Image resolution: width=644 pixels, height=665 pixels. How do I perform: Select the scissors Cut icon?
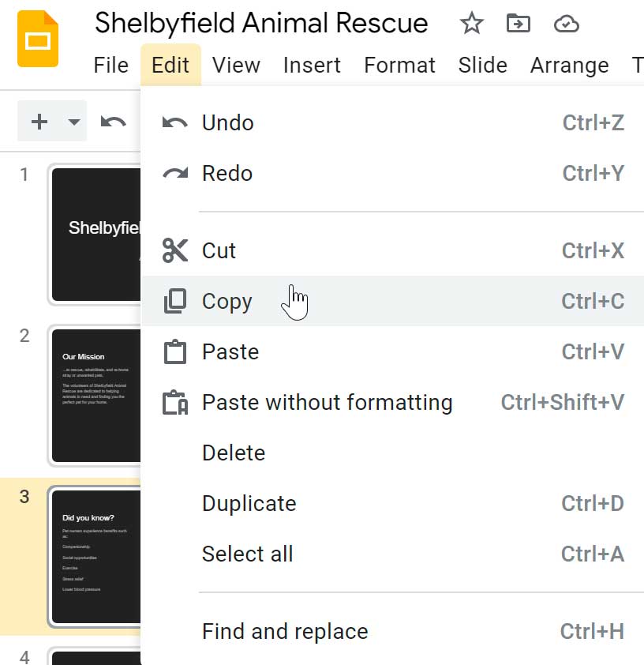point(174,250)
